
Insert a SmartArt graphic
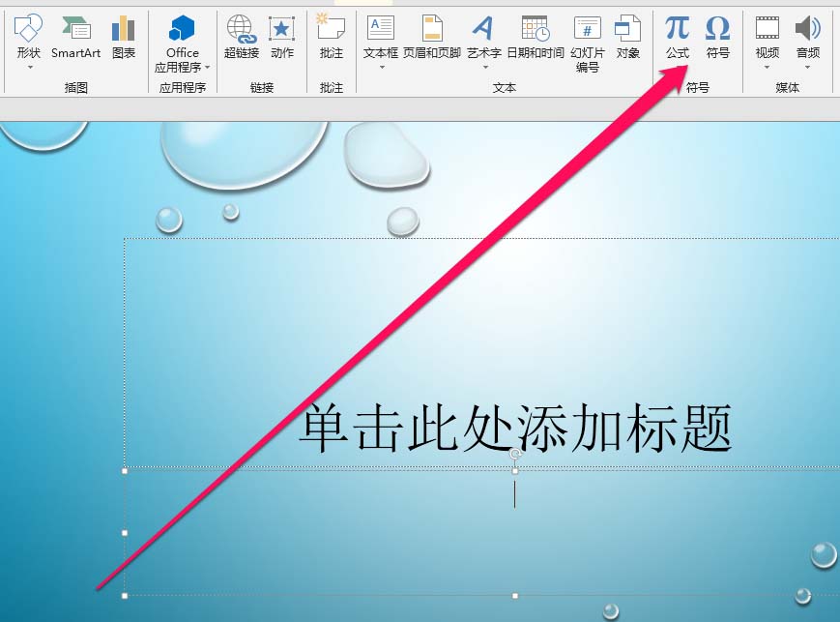[x=75, y=38]
